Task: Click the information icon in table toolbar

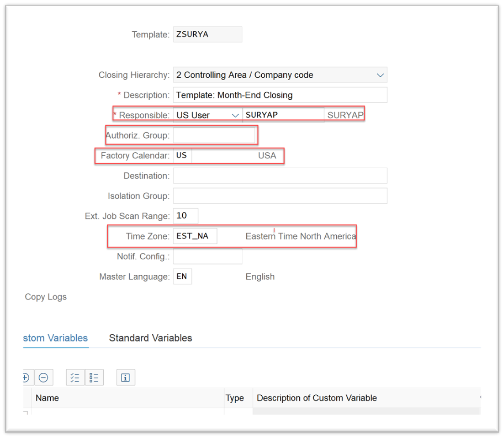Action: [x=125, y=377]
